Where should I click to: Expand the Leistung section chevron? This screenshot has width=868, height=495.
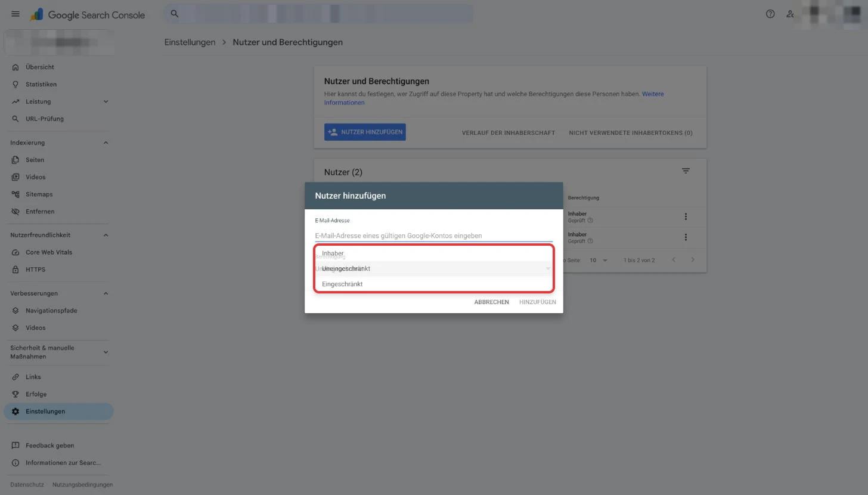[106, 101]
